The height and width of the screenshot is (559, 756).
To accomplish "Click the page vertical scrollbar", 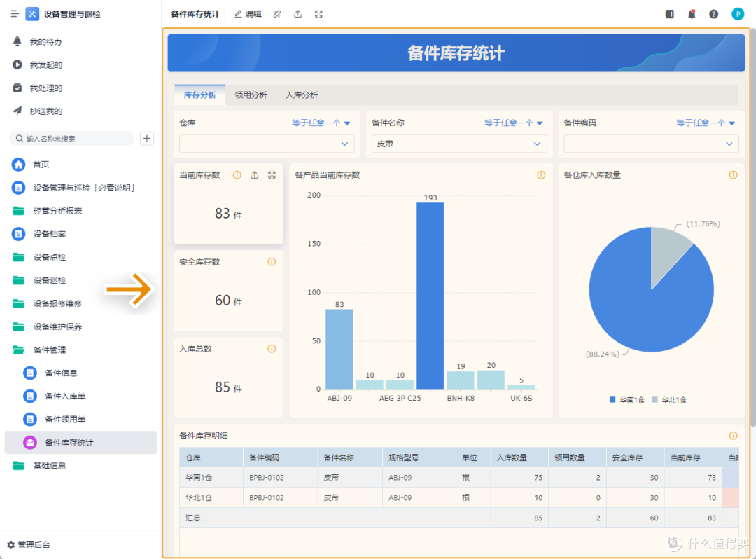I will click(752, 227).
